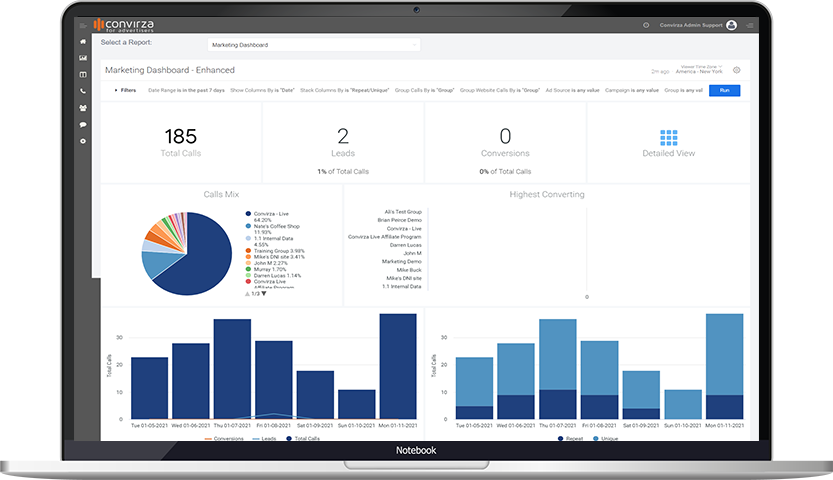This screenshot has width=833, height=480.
Task: Click the Detailed View grid icon
Action: click(669, 138)
